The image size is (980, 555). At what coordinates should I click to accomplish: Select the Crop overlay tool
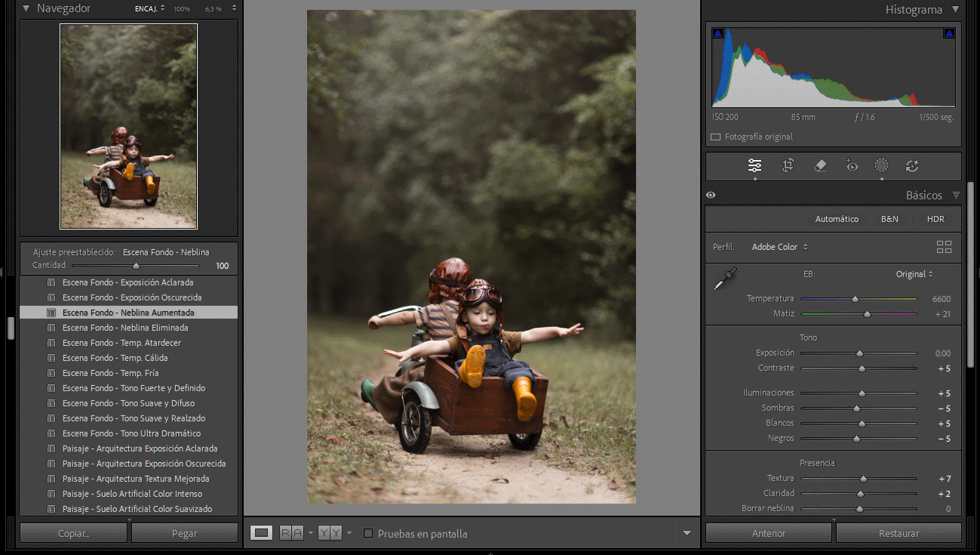tap(788, 165)
